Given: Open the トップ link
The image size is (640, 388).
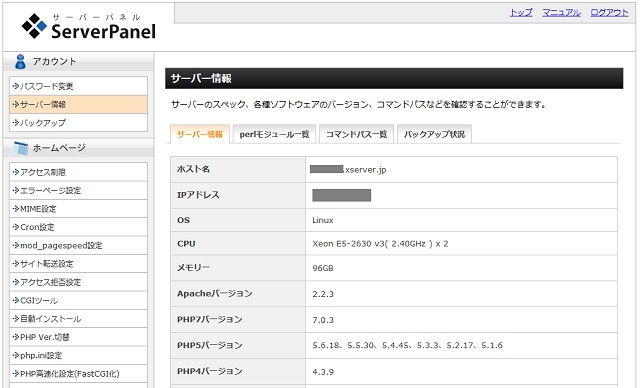Looking at the screenshot, I should (521, 13).
